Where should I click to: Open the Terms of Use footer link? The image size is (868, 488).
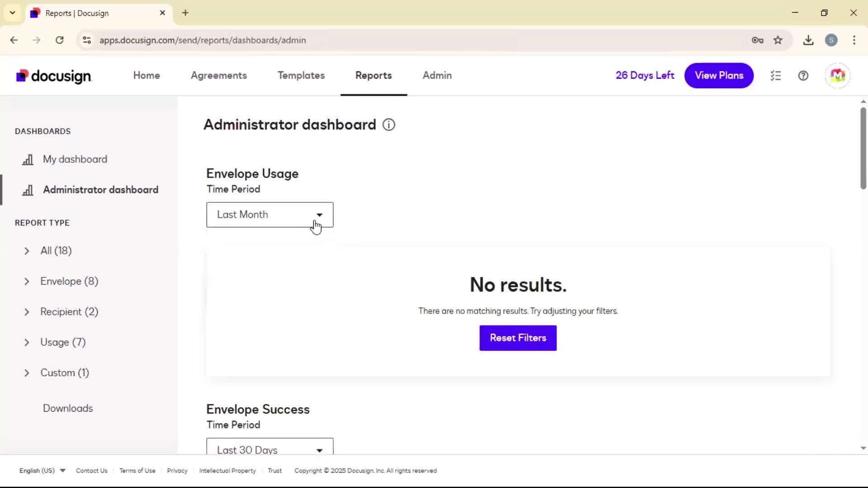point(137,471)
